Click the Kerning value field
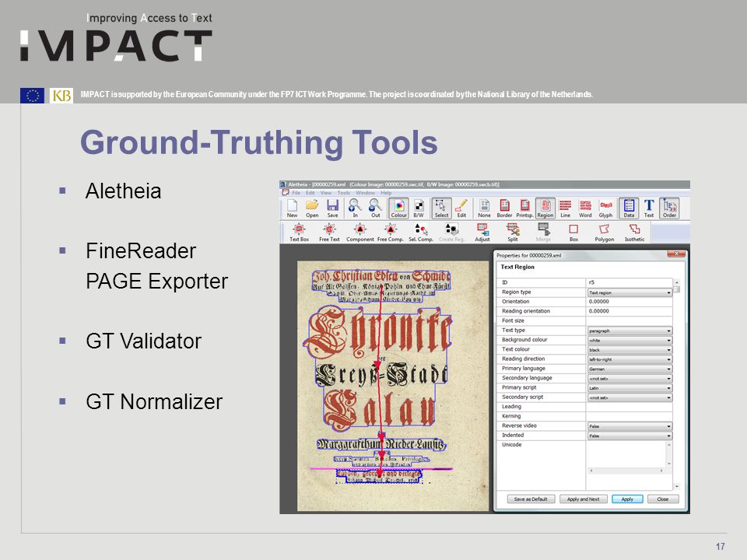This screenshot has height=560, width=747. point(629,416)
